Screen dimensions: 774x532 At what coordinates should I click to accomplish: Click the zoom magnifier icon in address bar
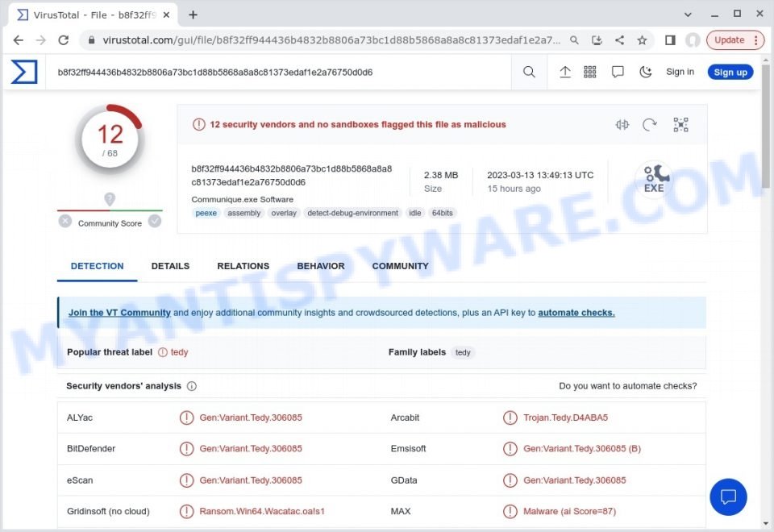click(x=573, y=40)
